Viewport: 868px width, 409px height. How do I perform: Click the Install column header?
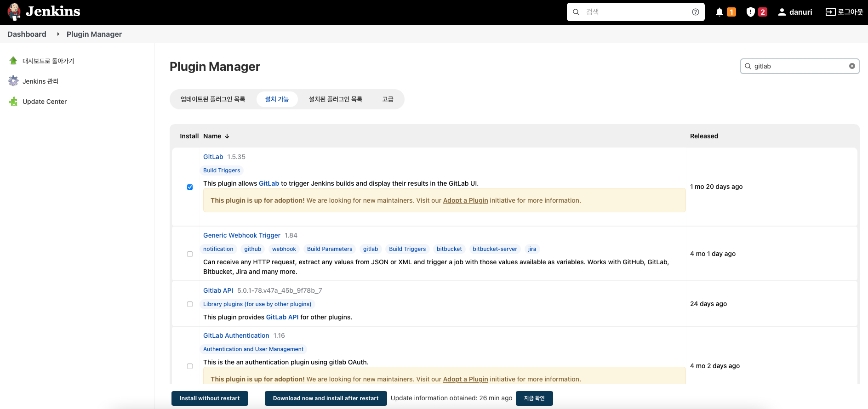(x=189, y=136)
